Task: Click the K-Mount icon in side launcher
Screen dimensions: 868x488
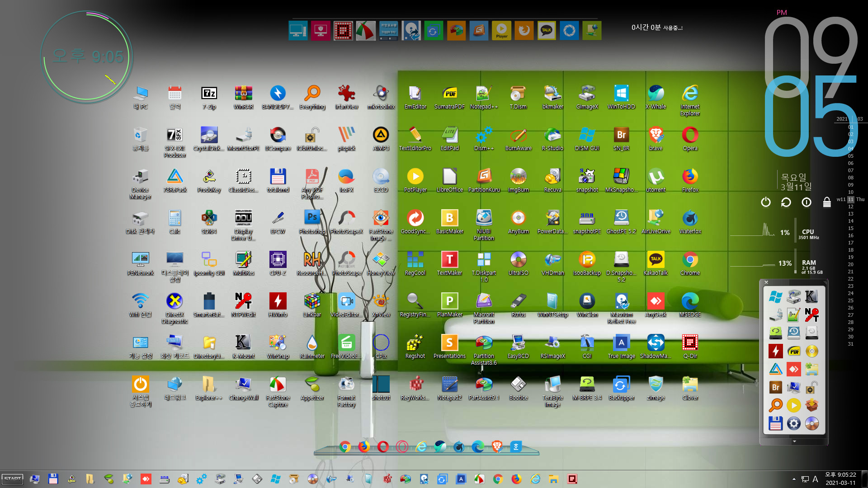Action: 811,297
